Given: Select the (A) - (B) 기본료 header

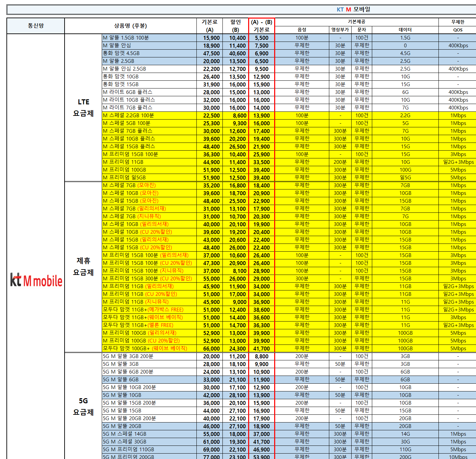Looking at the screenshot, I should tap(262, 26).
